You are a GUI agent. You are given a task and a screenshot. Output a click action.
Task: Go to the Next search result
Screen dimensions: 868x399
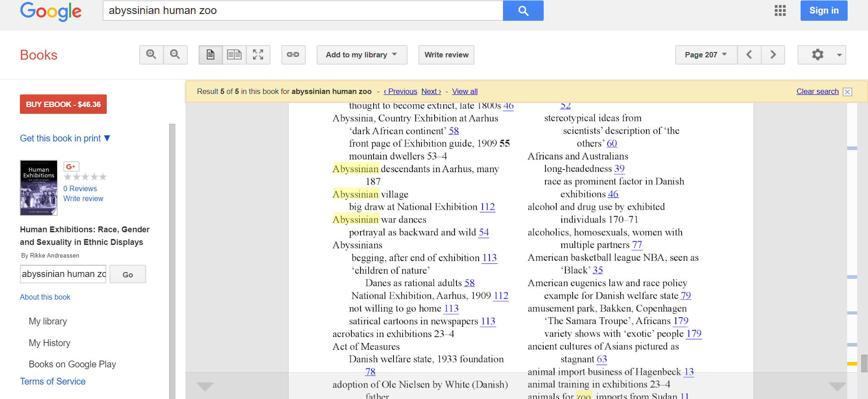[x=431, y=91]
